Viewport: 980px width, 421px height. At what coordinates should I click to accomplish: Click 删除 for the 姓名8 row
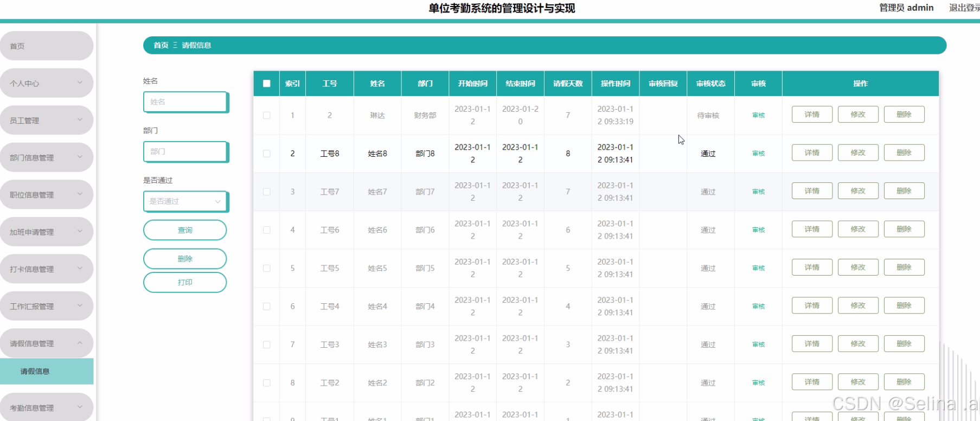pyautogui.click(x=904, y=153)
